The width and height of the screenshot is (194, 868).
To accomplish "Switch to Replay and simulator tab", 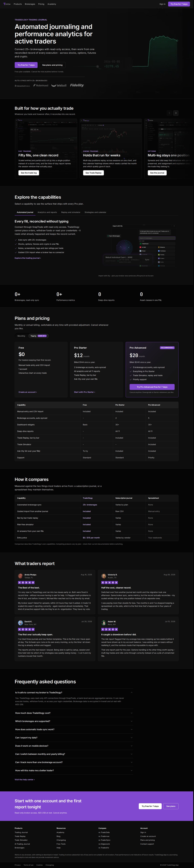I will coord(71,212).
